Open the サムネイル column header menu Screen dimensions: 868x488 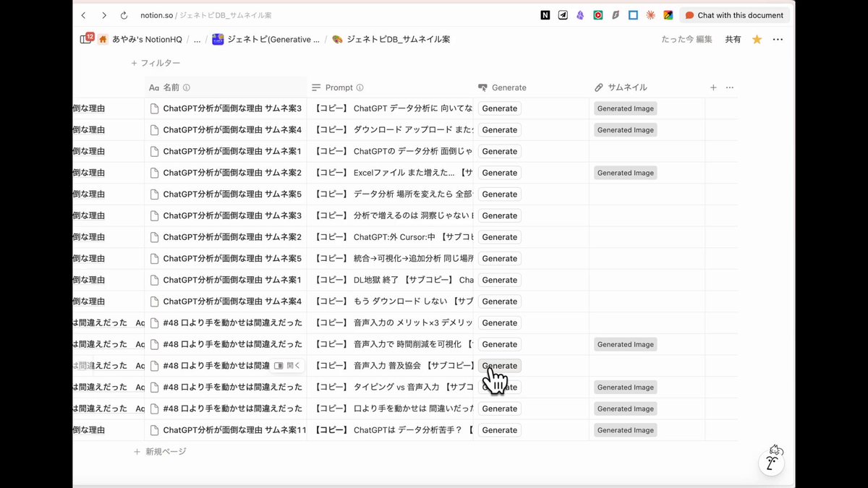click(x=647, y=87)
